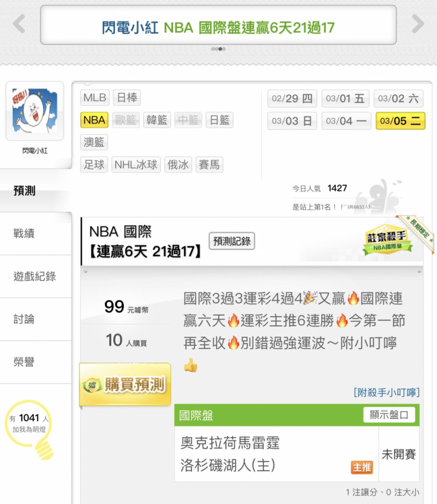437x504 pixels.
Task: Select the 足球 sport filter
Action: pyautogui.click(x=94, y=165)
